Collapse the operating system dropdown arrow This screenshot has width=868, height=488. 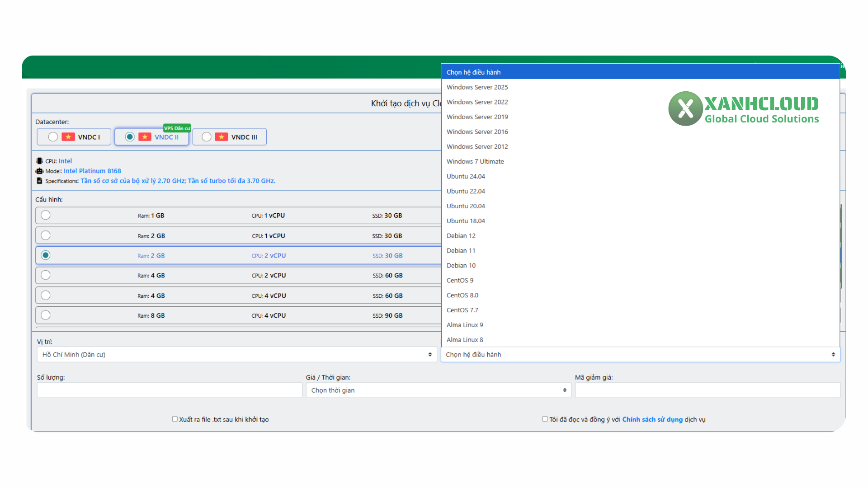(833, 355)
